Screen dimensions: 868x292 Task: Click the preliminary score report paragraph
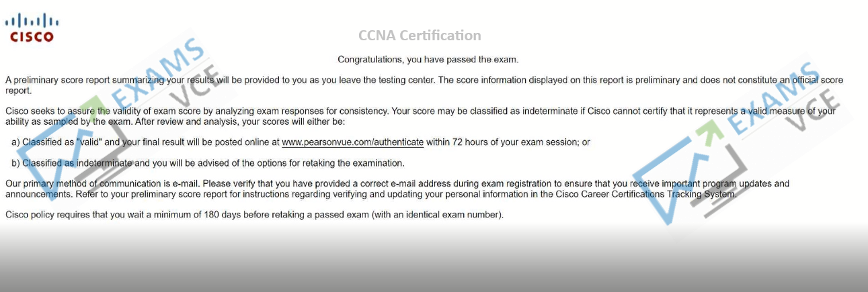pos(424,85)
